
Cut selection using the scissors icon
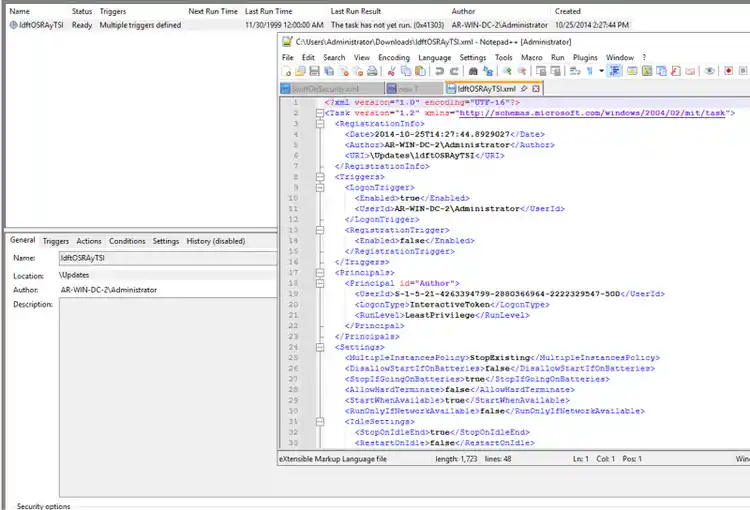click(391, 72)
